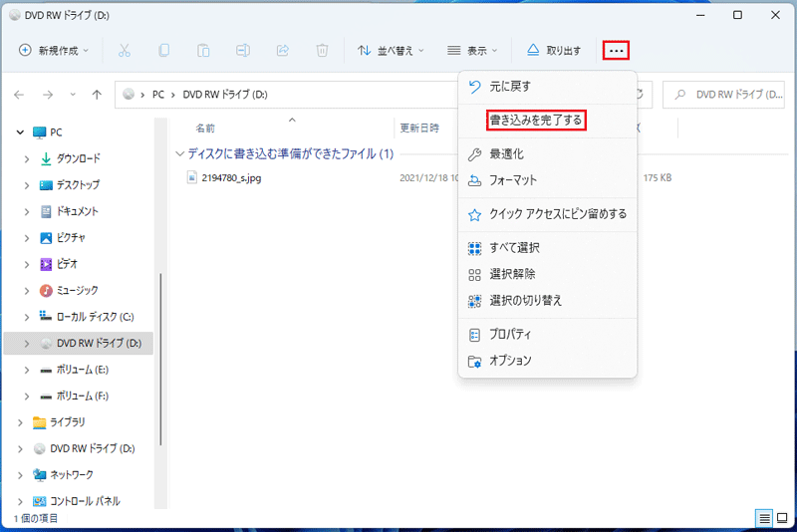Click 更新日時 column header
797x532 pixels.
(419, 129)
